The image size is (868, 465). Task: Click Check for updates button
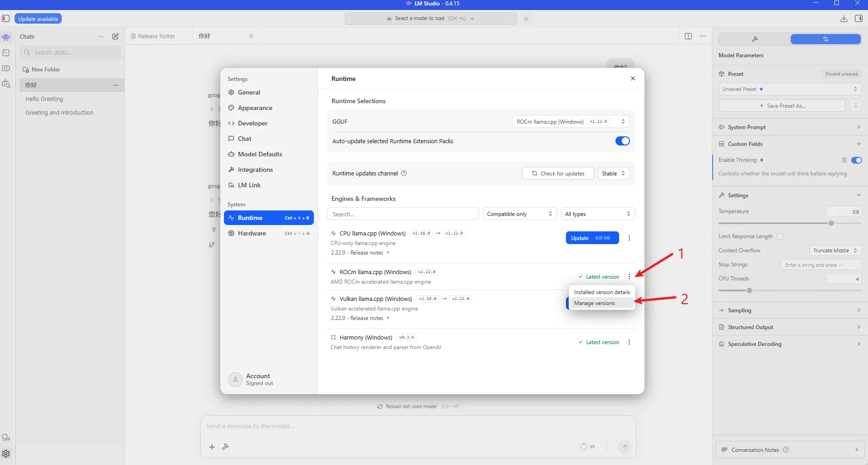(x=558, y=173)
